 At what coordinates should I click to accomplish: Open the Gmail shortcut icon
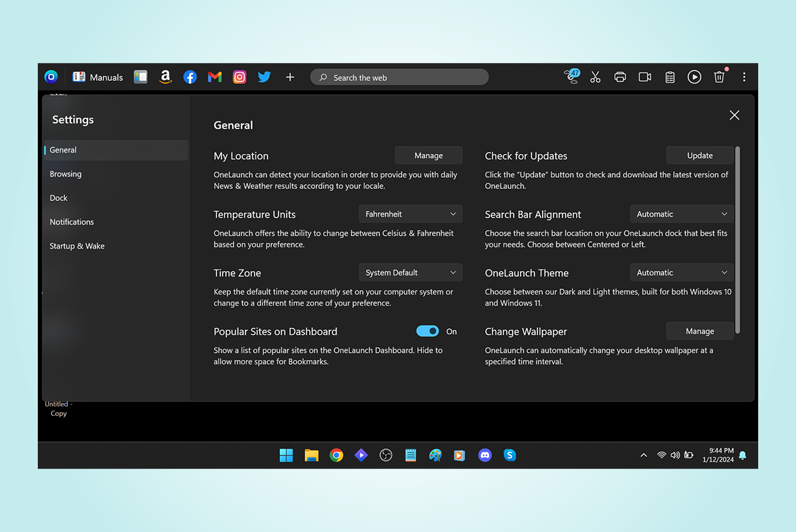point(214,77)
